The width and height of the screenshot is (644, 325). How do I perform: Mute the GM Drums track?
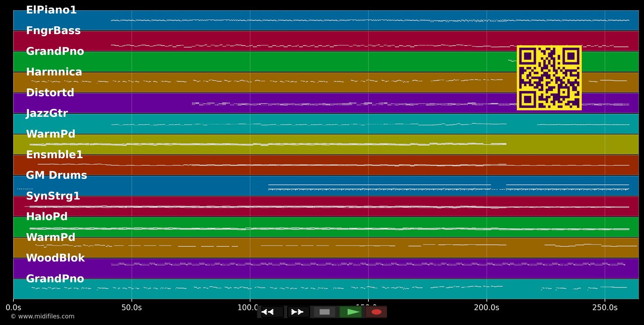point(57,175)
